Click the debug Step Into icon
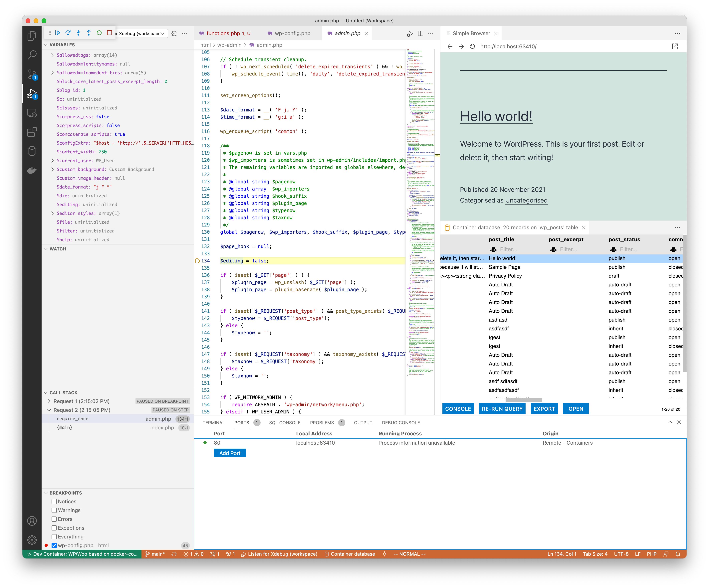The width and height of the screenshot is (709, 588). point(78,33)
